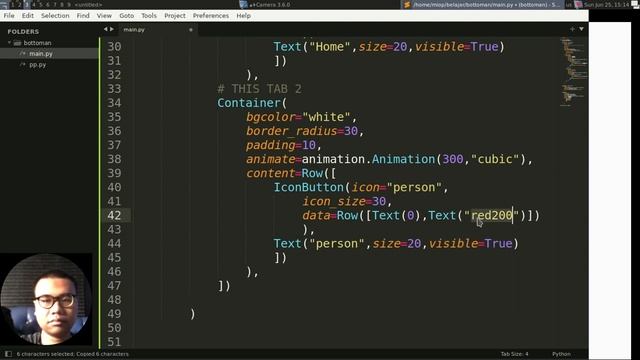This screenshot has width=640, height=360.
Task: Open the Find menu
Action: [x=83, y=16]
